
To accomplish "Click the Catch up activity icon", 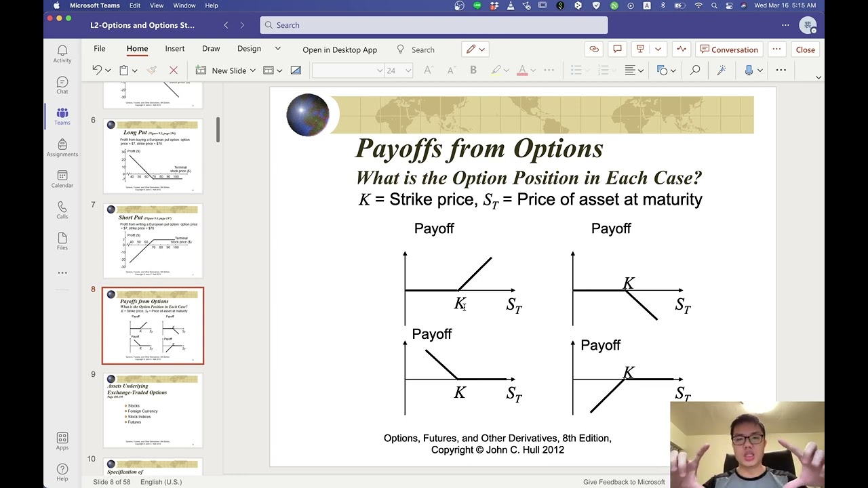I will [682, 49].
